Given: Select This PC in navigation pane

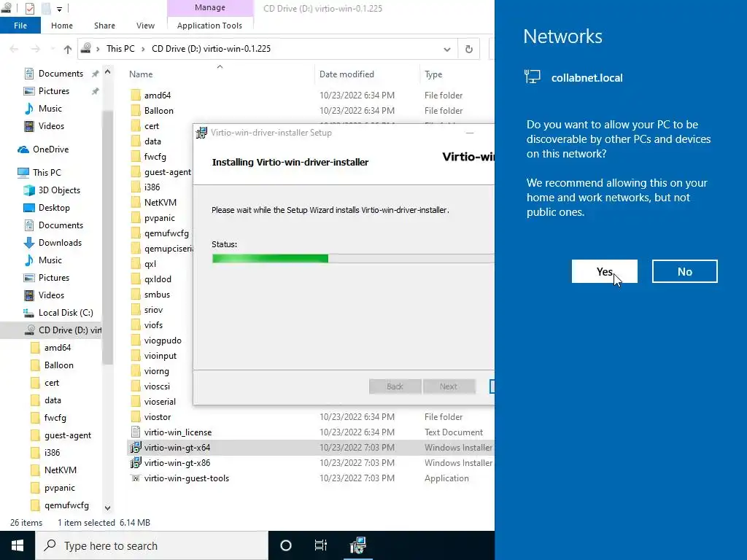Looking at the screenshot, I should pos(47,172).
